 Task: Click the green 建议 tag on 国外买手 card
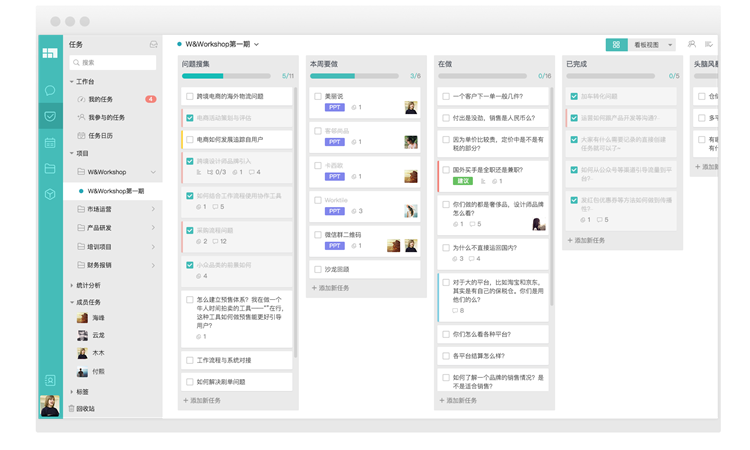463,181
